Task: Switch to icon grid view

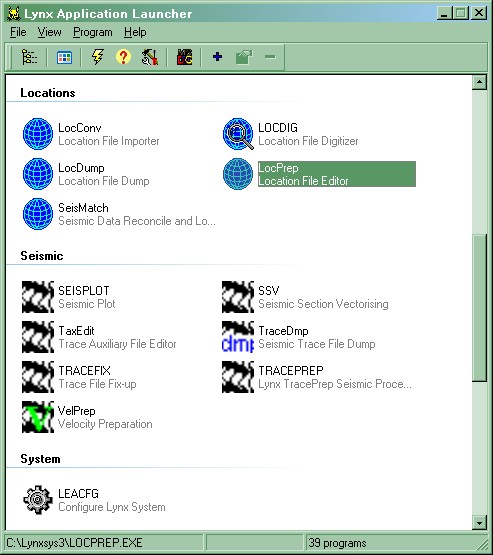Action: [x=64, y=57]
